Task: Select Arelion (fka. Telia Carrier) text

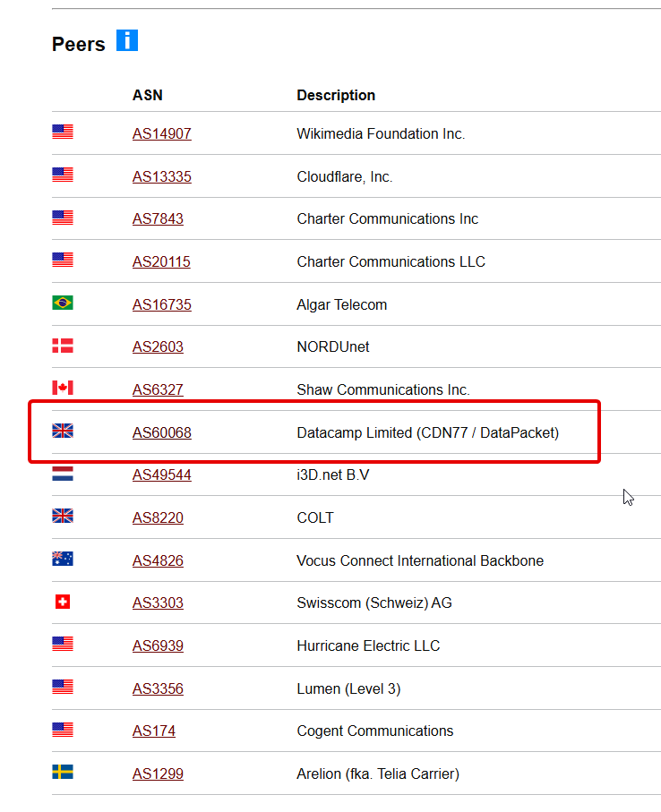Action: tap(378, 774)
